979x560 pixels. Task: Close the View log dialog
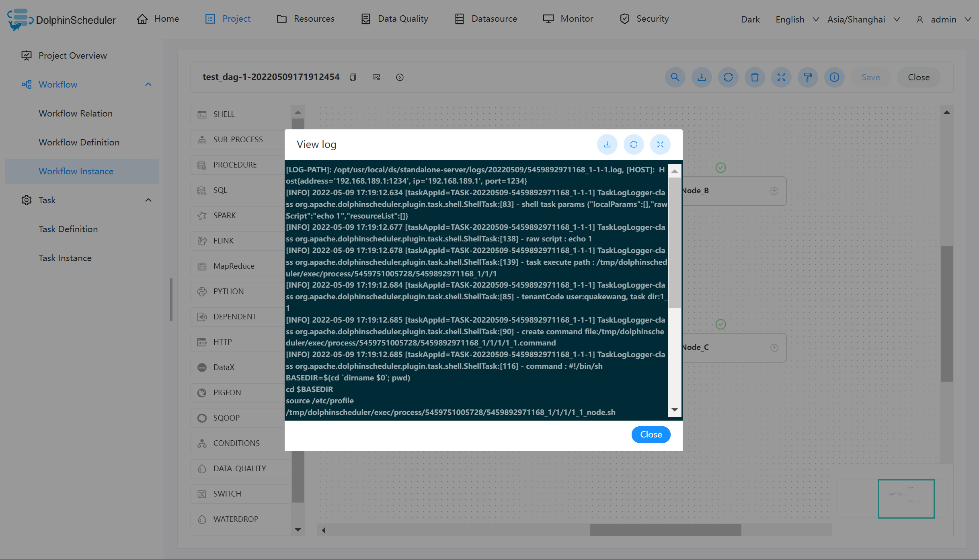[651, 434]
